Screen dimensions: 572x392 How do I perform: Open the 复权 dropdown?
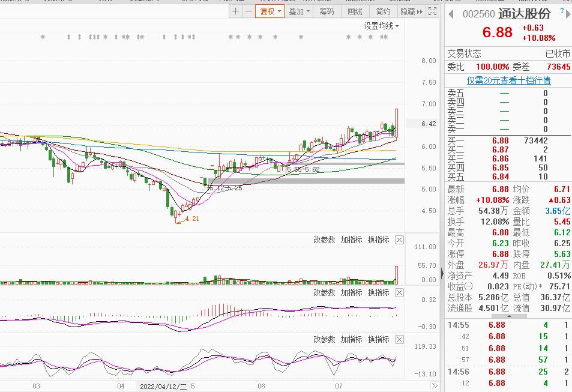(271, 11)
